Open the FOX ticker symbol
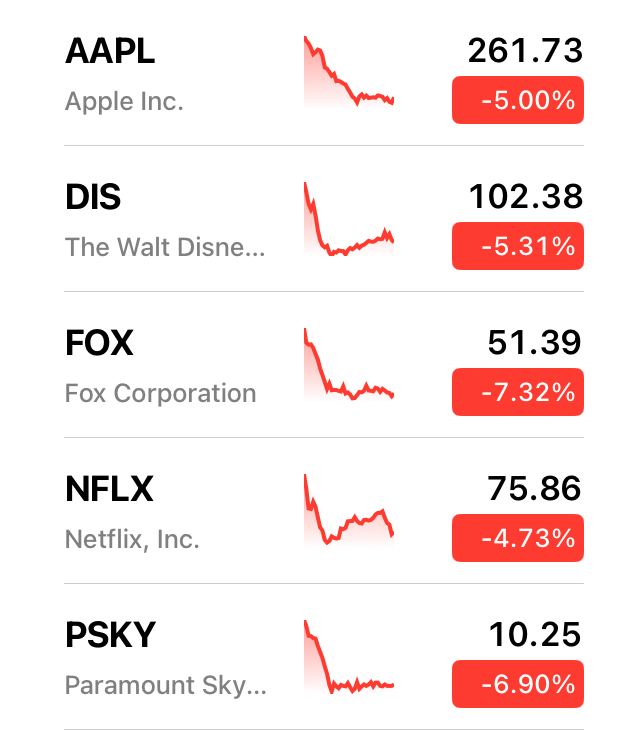The width and height of the screenshot is (640, 730). 99,343
